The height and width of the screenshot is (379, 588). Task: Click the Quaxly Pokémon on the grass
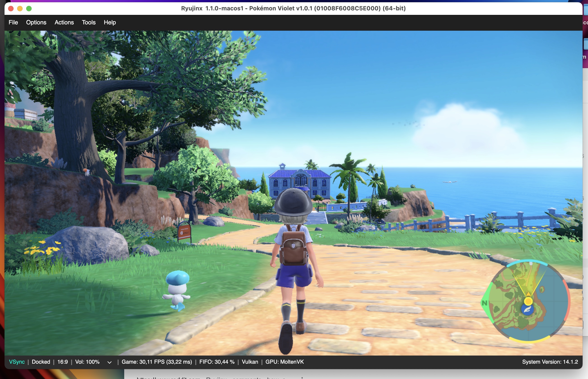click(x=177, y=290)
